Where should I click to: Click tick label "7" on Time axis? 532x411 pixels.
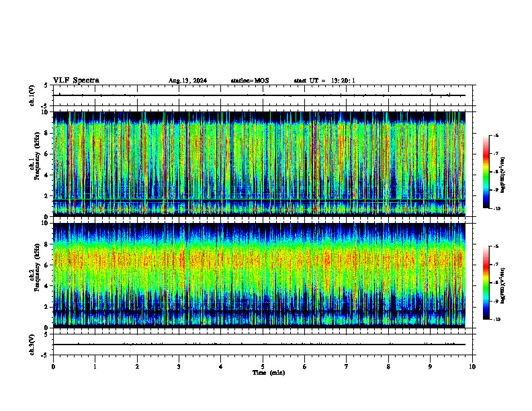[347, 367]
